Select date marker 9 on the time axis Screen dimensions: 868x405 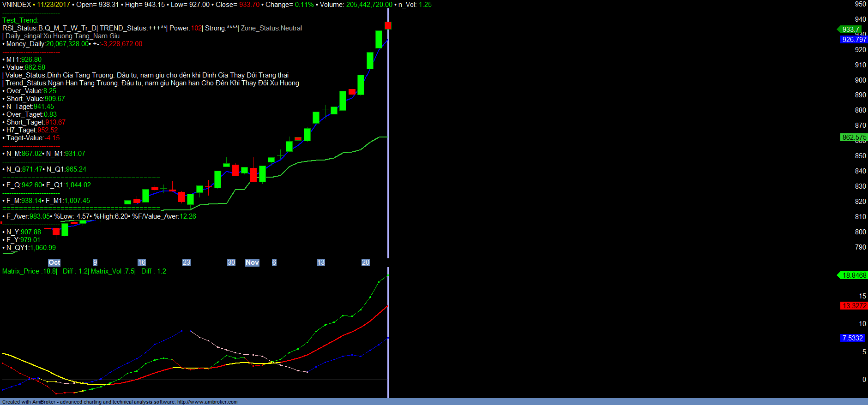click(x=95, y=262)
